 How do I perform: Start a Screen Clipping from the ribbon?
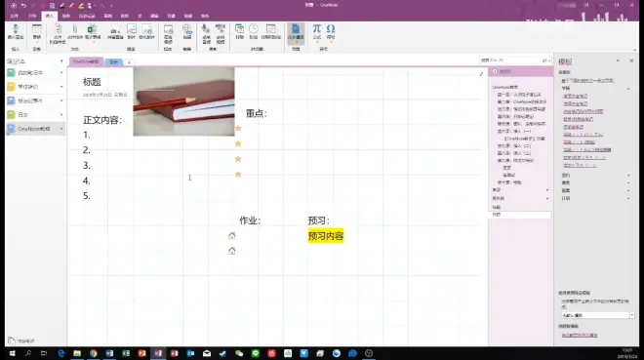tap(115, 31)
